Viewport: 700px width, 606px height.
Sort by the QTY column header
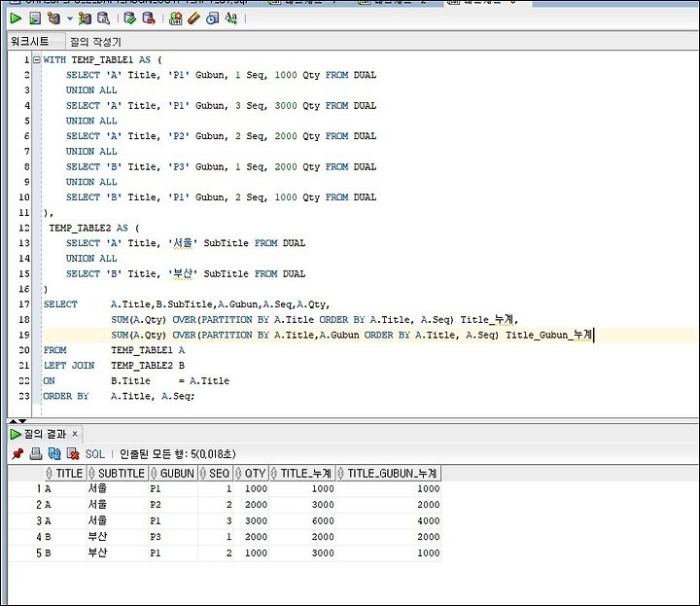coord(251,474)
